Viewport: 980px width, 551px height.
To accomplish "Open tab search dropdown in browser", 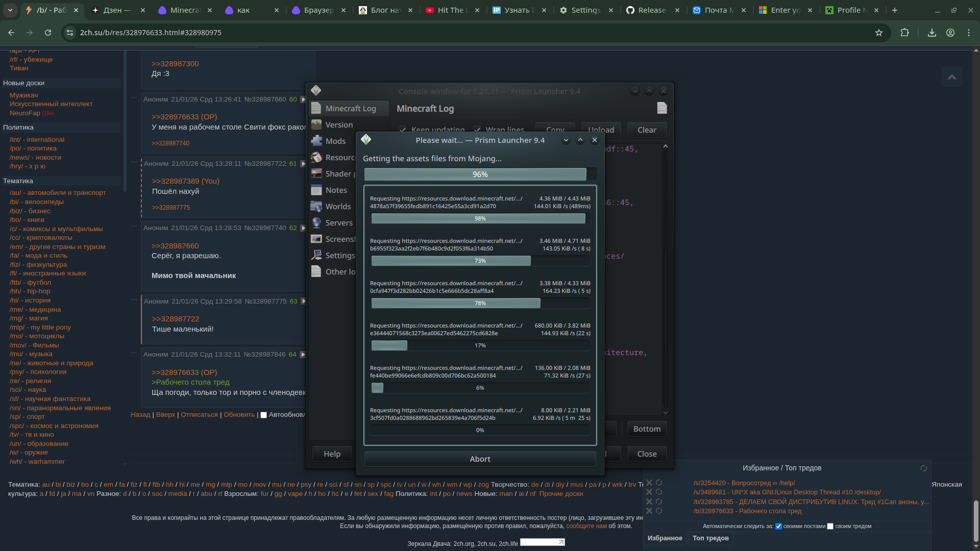I will (x=10, y=10).
